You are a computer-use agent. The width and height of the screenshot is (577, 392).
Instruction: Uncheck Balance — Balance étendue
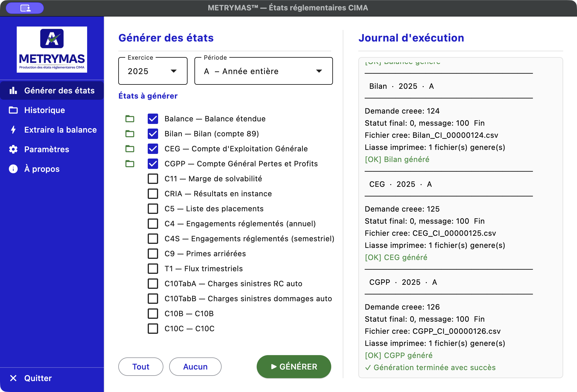153,119
